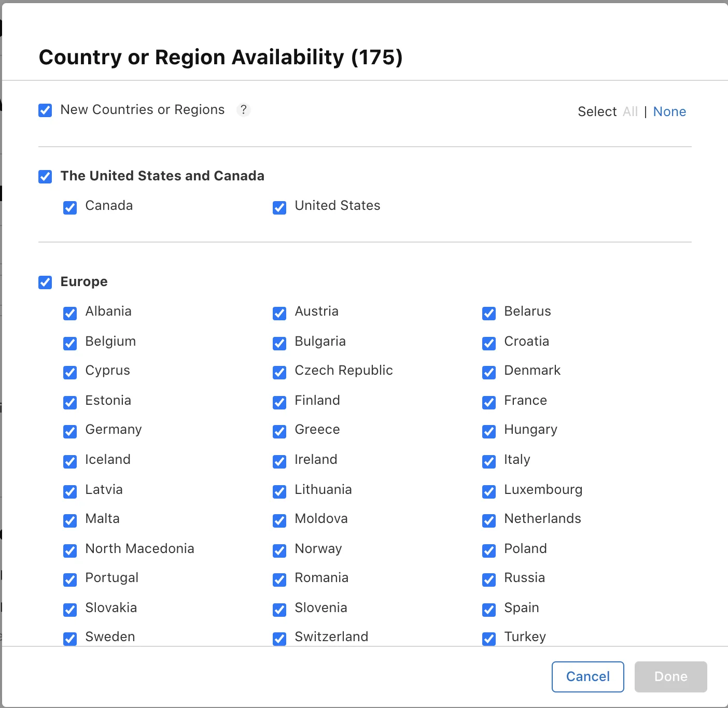The width and height of the screenshot is (728, 708).
Task: Uncheck the Belarus checkbox
Action: [x=489, y=314]
